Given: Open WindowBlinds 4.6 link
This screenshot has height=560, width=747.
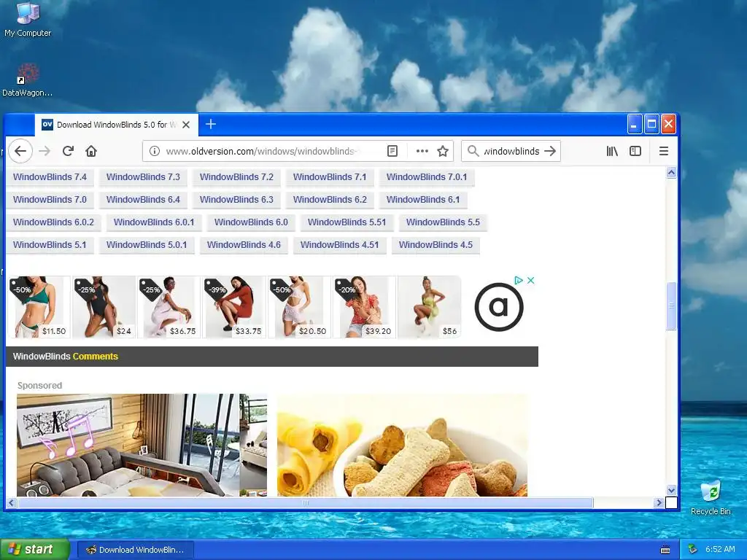Looking at the screenshot, I should point(244,245).
